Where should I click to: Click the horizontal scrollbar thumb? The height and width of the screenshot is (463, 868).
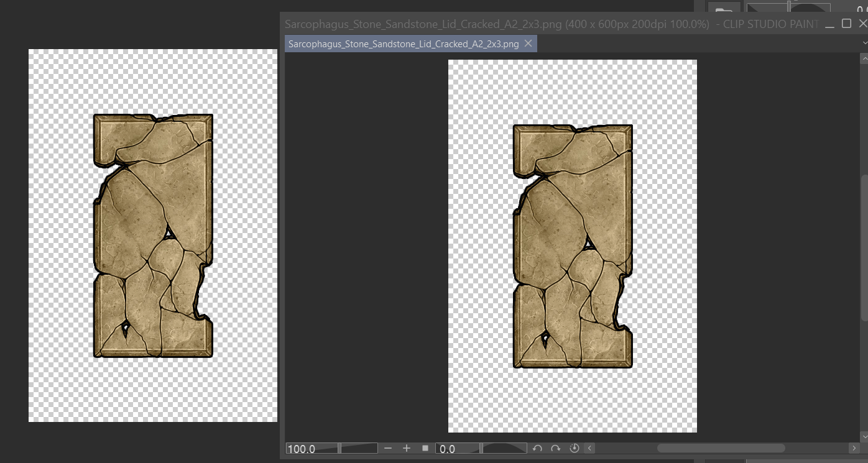721,448
